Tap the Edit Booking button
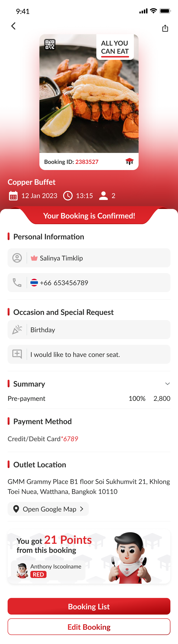178x644 pixels. pyautogui.click(x=89, y=627)
